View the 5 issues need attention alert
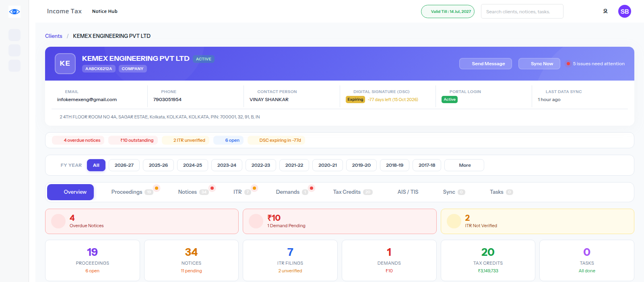The width and height of the screenshot is (644, 282). 596,64
